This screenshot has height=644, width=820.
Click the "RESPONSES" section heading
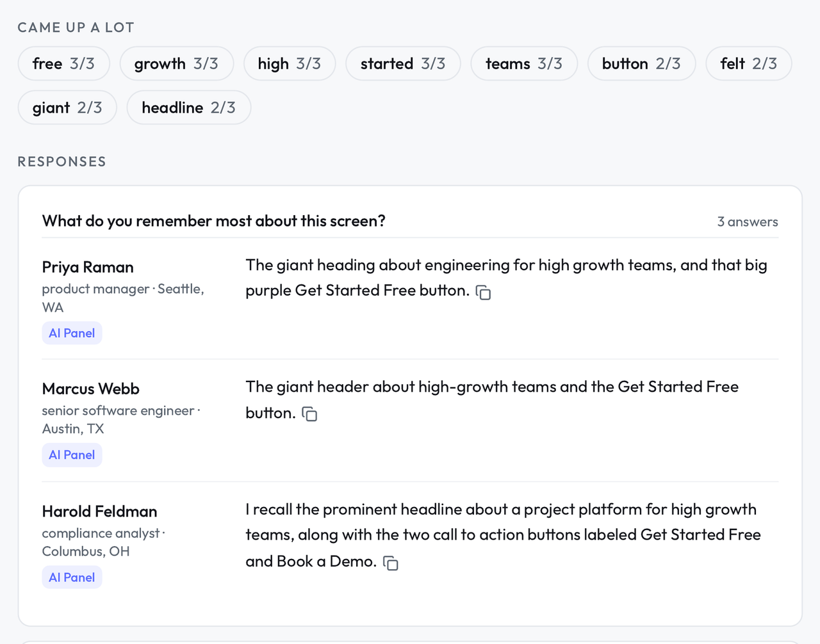pyautogui.click(x=62, y=161)
